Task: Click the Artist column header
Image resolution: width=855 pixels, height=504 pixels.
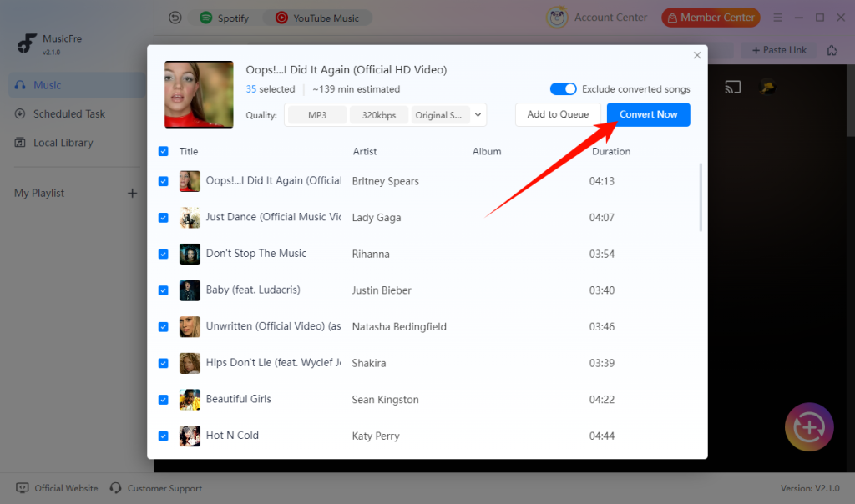Action: (x=365, y=152)
